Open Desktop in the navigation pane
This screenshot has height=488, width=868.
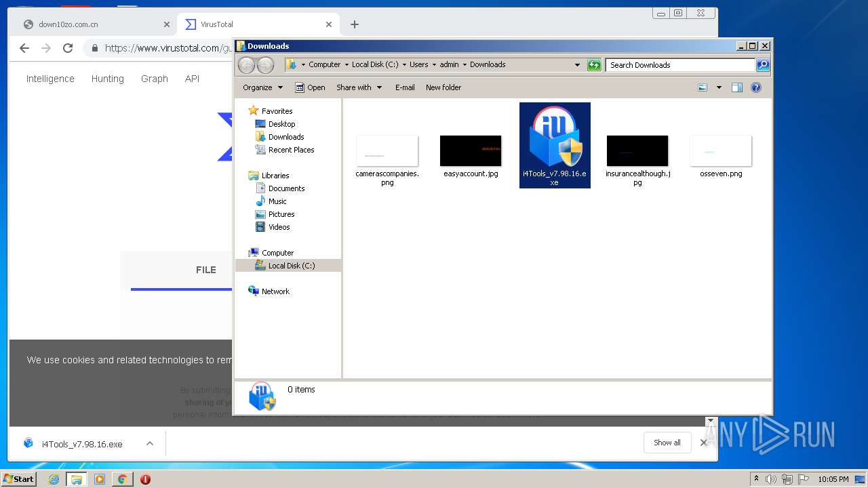tap(281, 124)
